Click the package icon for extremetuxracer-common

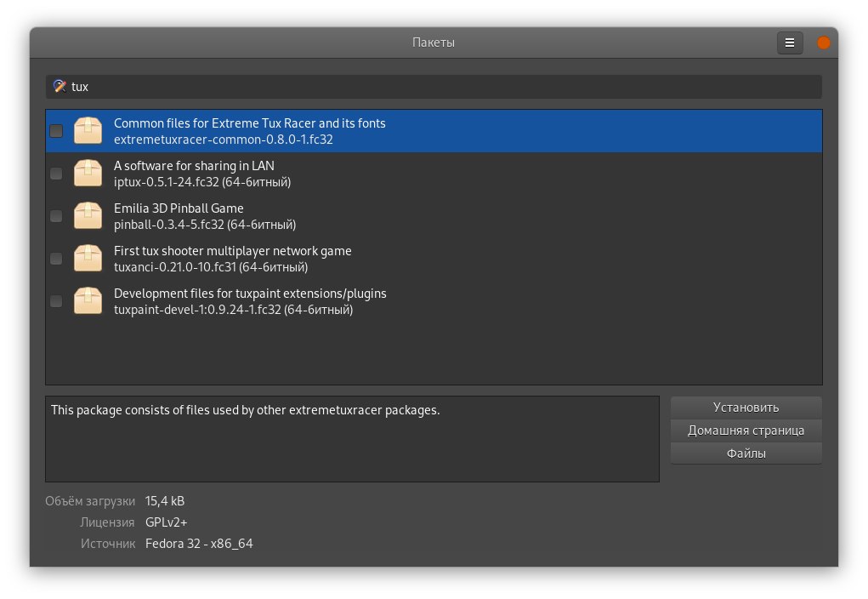(x=88, y=131)
